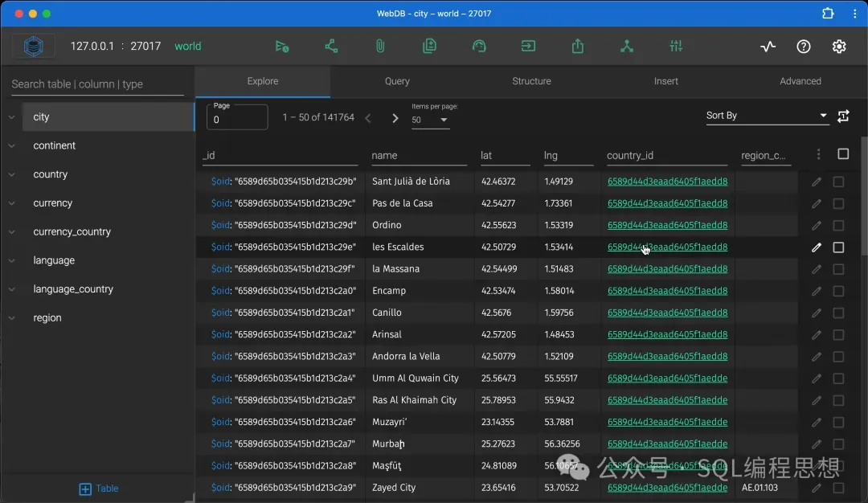Go to the previous page of results
The width and height of the screenshot is (868, 503).
point(368,118)
